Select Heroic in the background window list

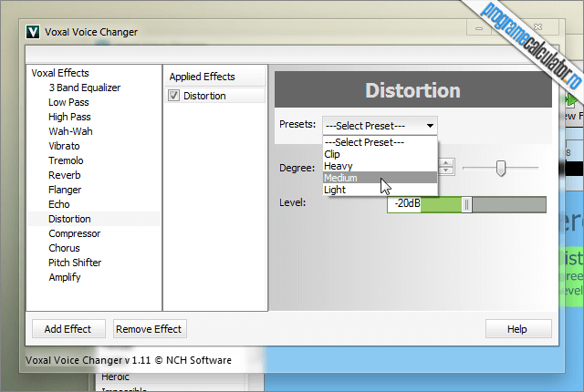[115, 377]
